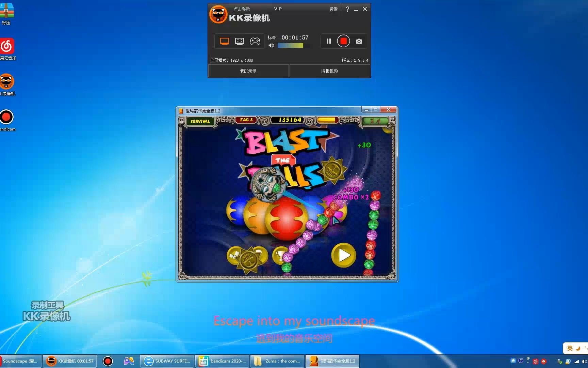Click safely remove hardware tray icon
Viewport: 588px width, 368px height.
pos(559,362)
